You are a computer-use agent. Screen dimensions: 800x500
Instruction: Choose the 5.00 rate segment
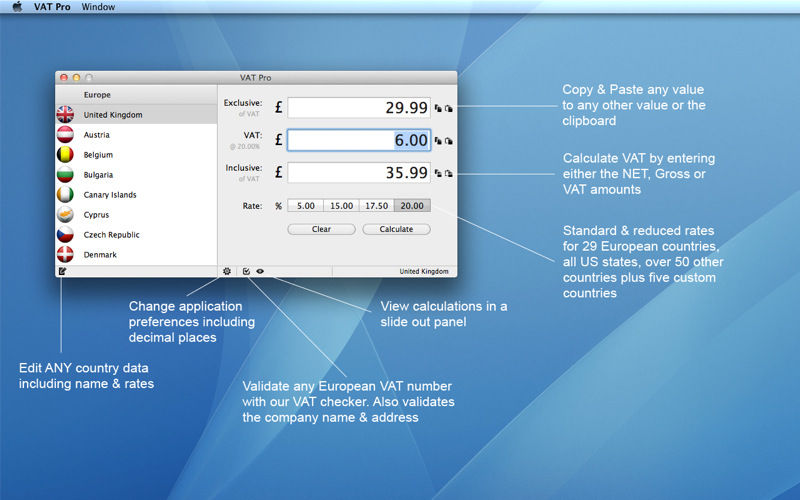tap(306, 206)
